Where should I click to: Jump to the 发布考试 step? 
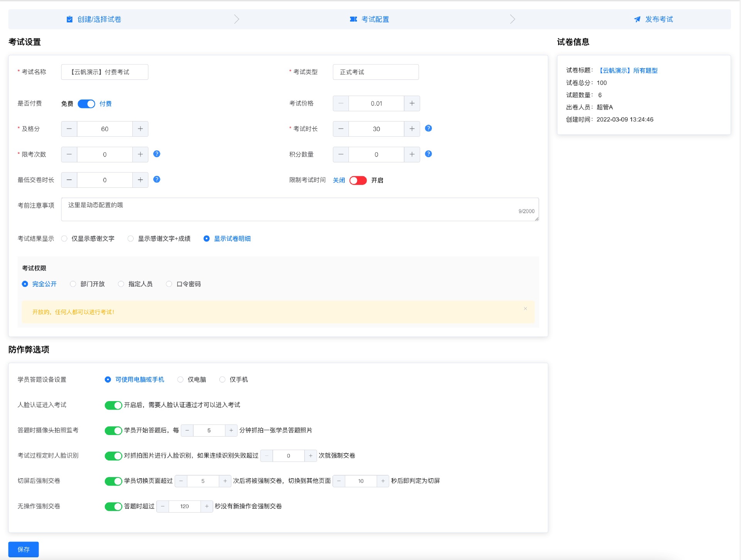[x=653, y=19]
